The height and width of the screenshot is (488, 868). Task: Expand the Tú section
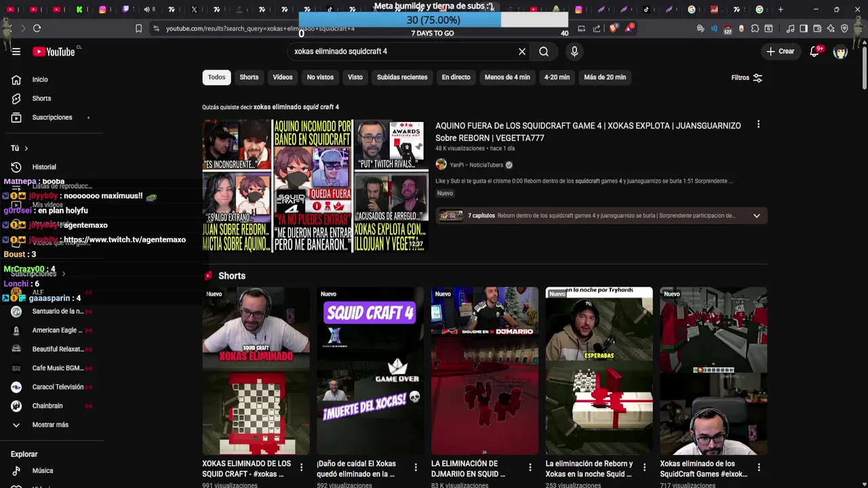(x=19, y=148)
